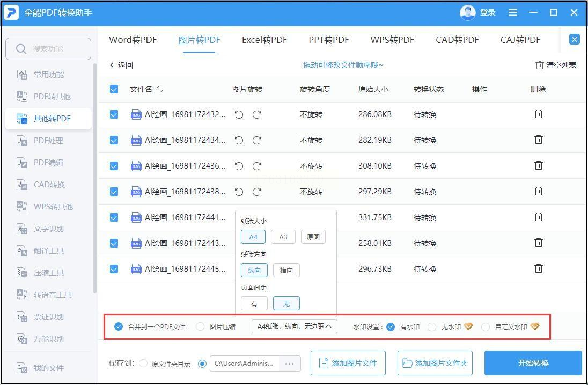This screenshot has width=588, height=385.
Task: Switch to Excel转PDF tab
Action: 264,40
